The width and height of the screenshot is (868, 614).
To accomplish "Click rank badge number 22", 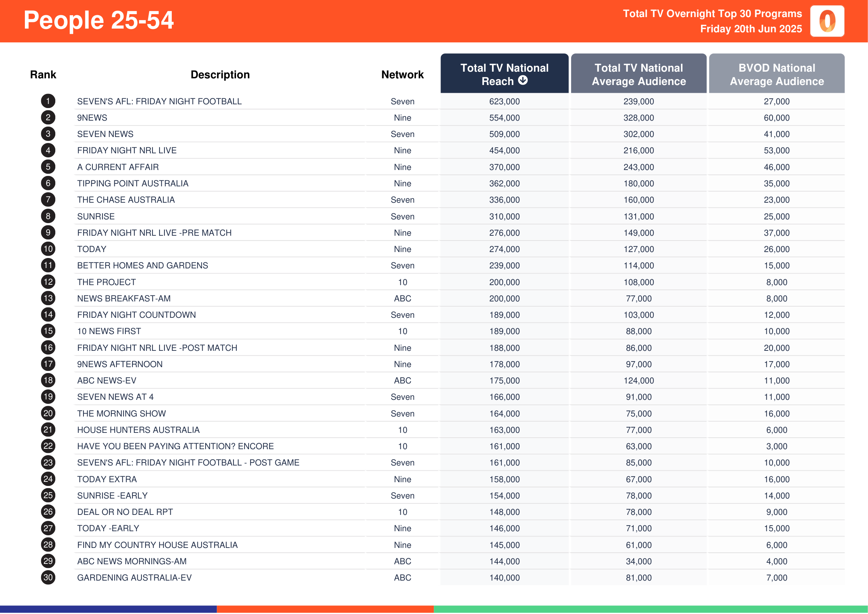I will coord(48,446).
